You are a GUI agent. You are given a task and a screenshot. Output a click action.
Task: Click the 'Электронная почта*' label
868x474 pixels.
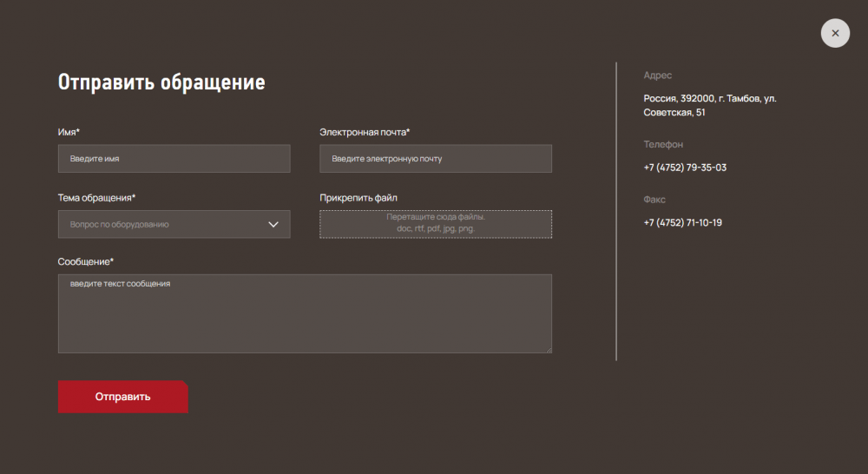coord(365,132)
